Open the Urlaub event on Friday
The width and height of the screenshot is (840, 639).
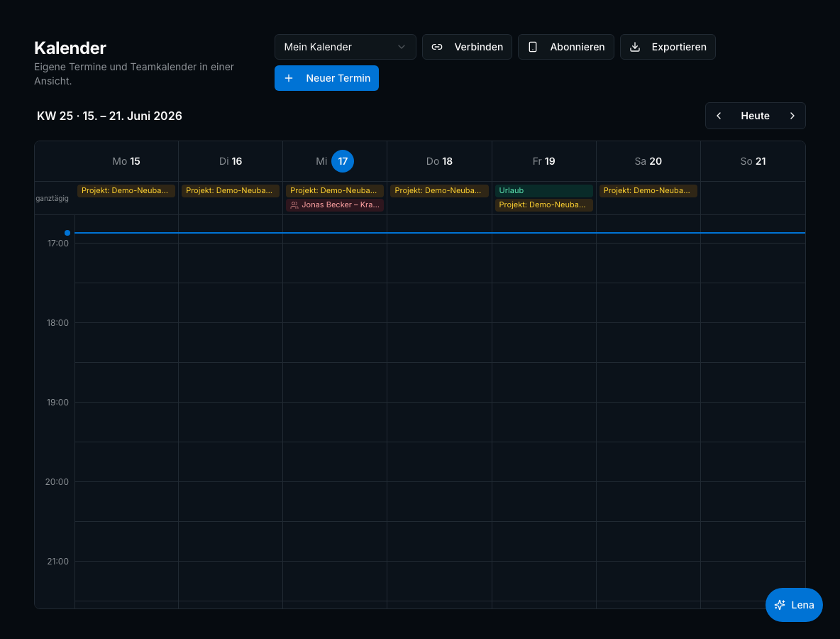click(543, 191)
